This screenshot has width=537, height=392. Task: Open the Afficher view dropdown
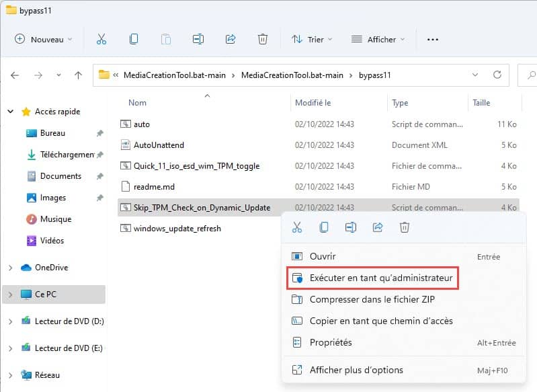click(x=378, y=40)
